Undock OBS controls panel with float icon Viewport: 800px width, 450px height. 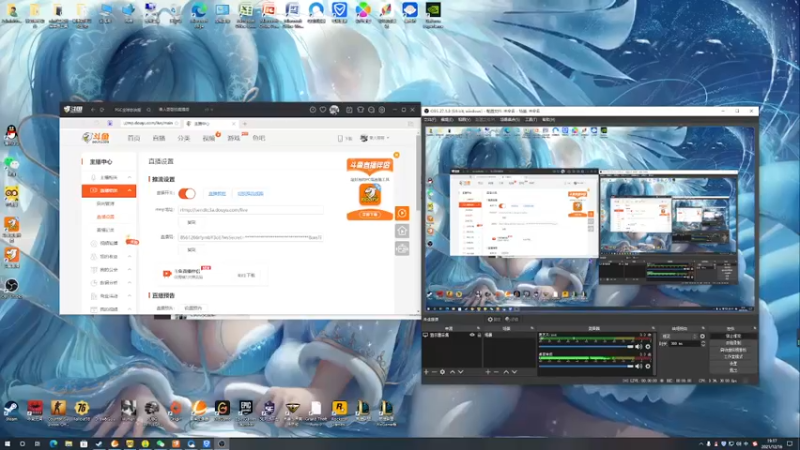click(756, 328)
